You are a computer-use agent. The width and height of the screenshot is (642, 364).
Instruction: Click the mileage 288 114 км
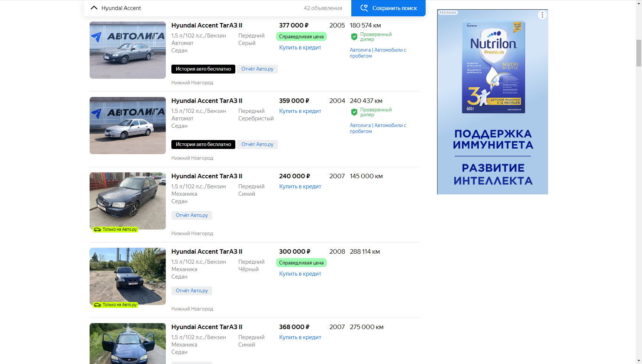pyautogui.click(x=365, y=251)
